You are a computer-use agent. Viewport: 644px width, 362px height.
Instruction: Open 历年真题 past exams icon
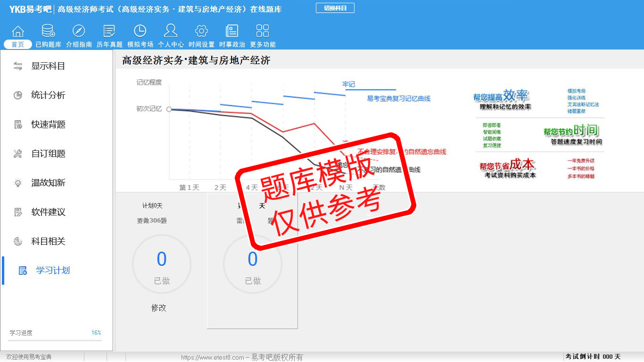(109, 32)
